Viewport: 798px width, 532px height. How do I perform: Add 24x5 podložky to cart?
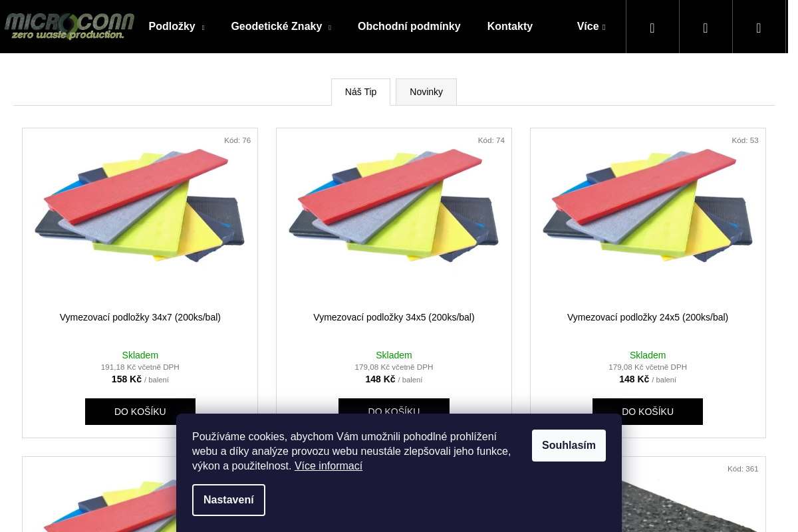pos(648,412)
